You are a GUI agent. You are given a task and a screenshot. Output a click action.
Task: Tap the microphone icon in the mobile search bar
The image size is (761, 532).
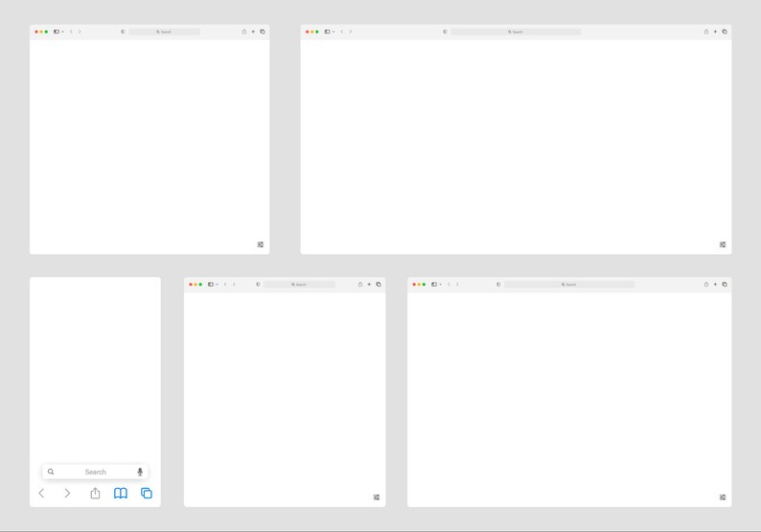[140, 472]
